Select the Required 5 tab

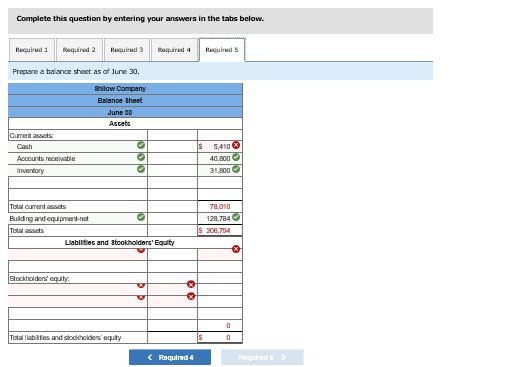tap(222, 50)
